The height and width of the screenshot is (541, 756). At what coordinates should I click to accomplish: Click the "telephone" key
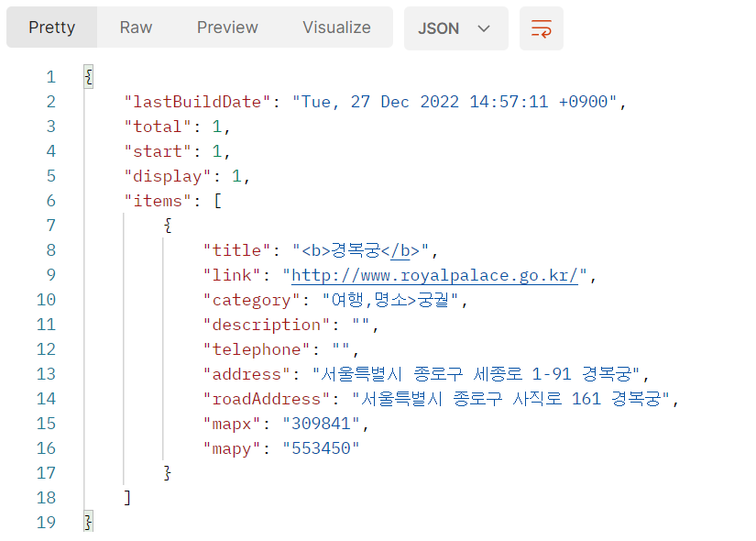point(257,349)
